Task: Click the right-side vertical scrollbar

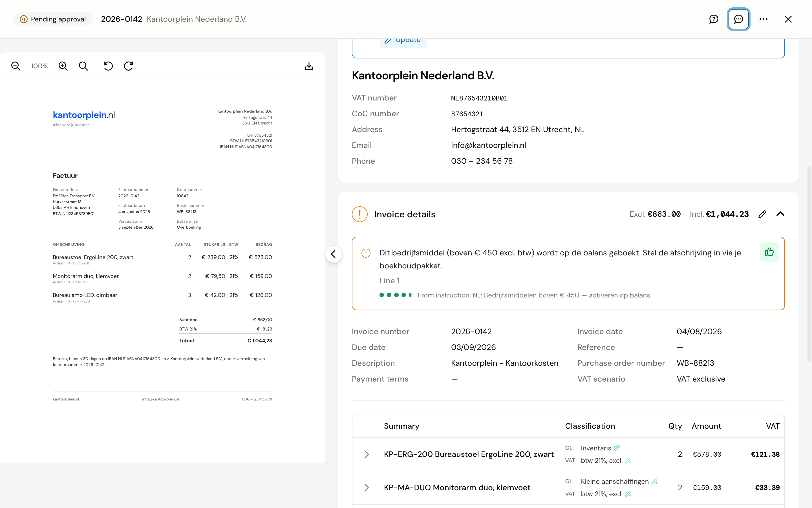Action: click(809, 263)
